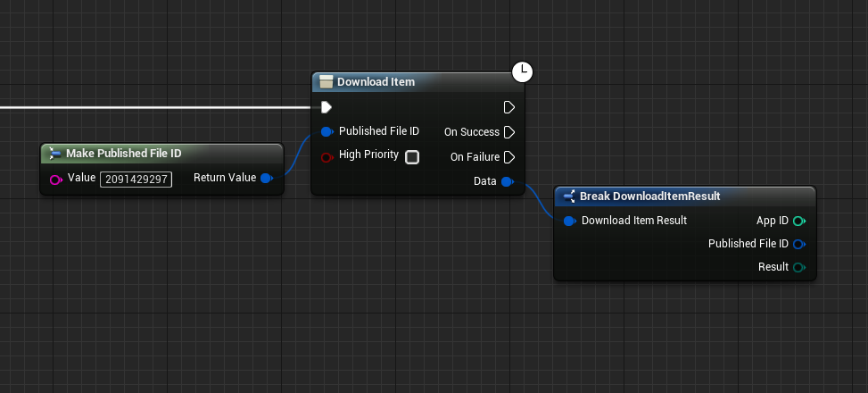Click the Published File ID input pin
Image resolution: width=868 pixels, height=393 pixels.
click(327, 132)
